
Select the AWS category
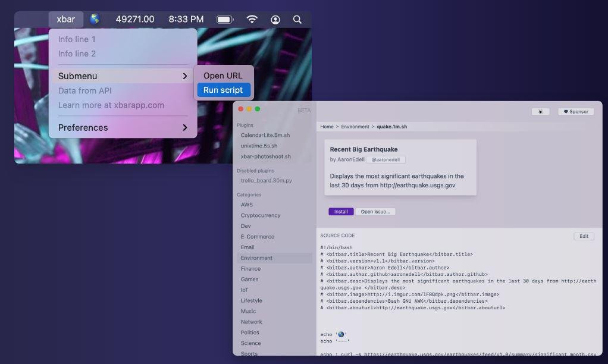(x=247, y=205)
